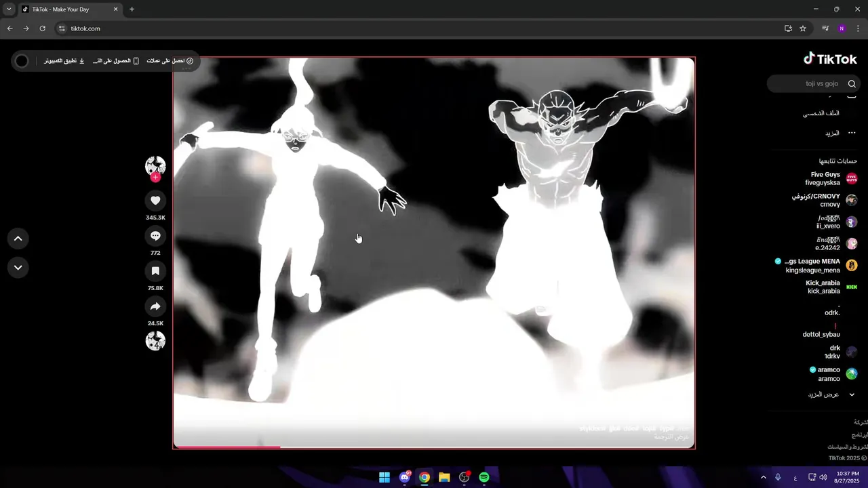Viewport: 868px width, 488px height.
Task: Open the volume control in system tray
Action: pyautogui.click(x=823, y=477)
